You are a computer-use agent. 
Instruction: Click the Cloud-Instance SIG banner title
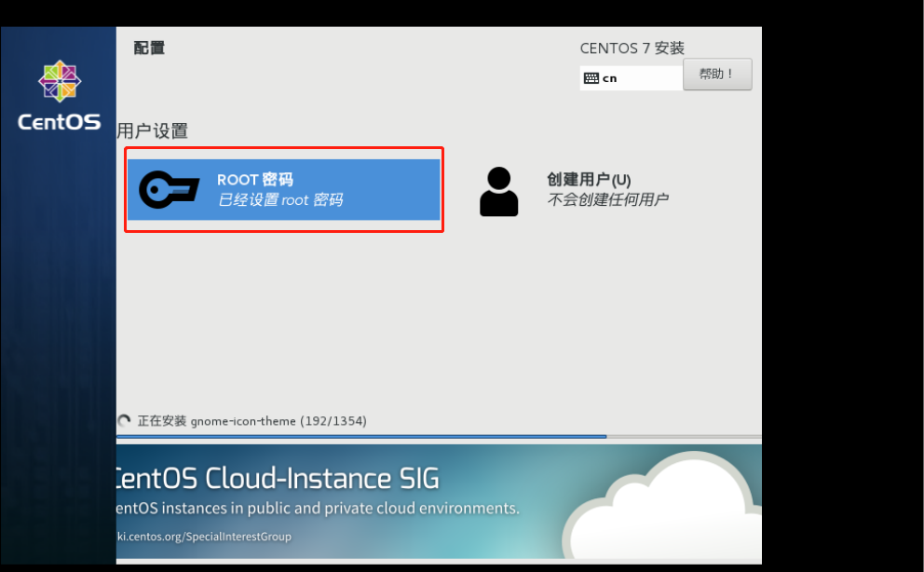coord(278,478)
